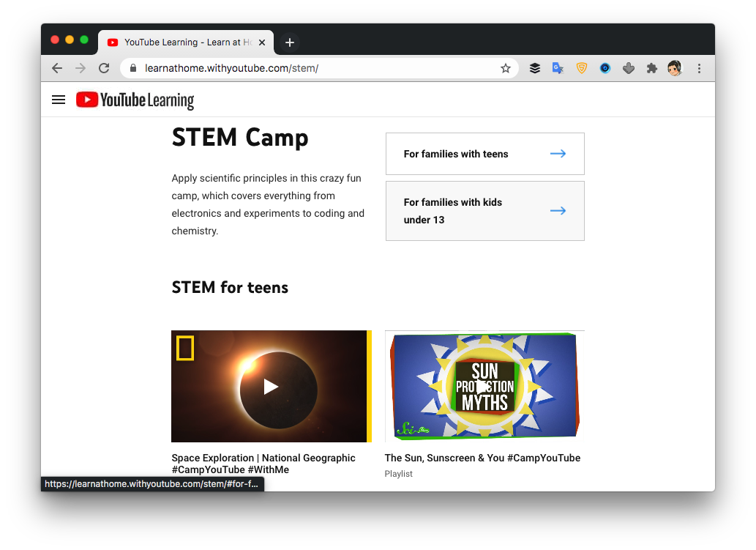Open For families with kids under 13
The image size is (756, 550).
(485, 211)
